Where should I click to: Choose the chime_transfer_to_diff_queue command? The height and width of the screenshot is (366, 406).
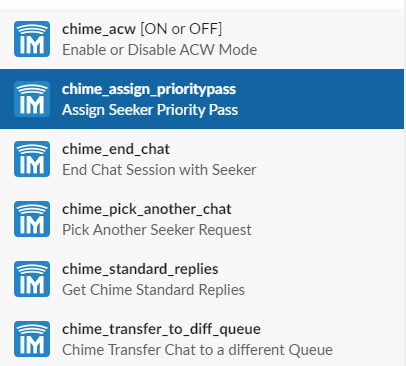tap(202, 339)
